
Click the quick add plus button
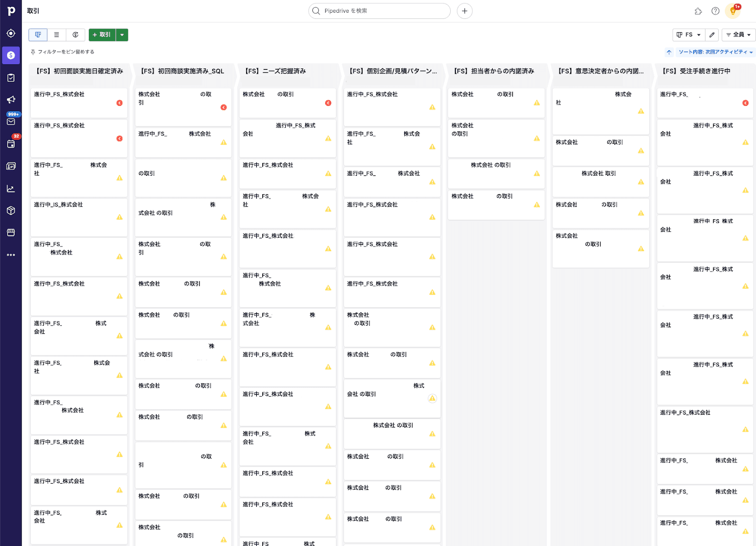tap(464, 11)
